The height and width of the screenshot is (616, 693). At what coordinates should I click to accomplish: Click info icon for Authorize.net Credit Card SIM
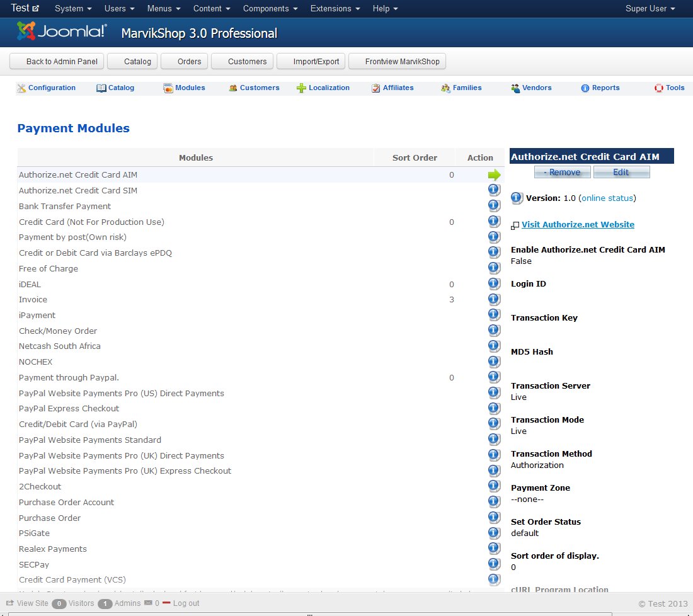click(494, 190)
